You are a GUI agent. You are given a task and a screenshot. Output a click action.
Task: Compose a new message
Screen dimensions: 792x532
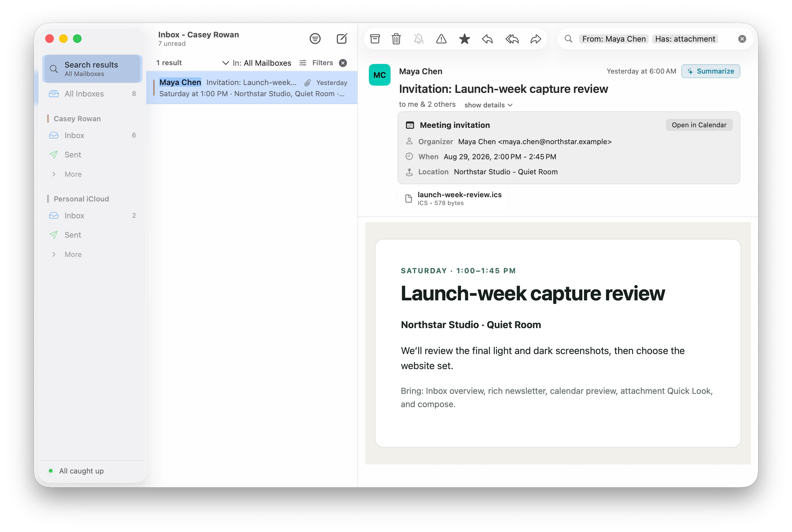[x=341, y=39]
